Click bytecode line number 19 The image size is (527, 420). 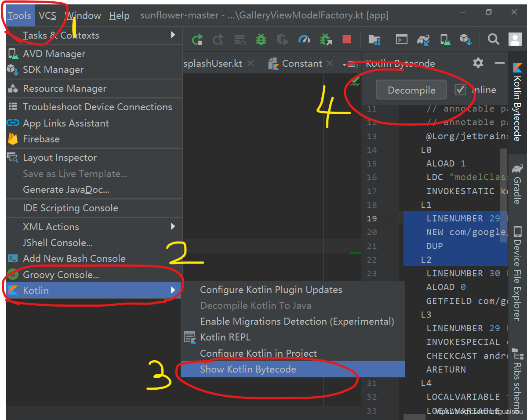[x=372, y=218]
